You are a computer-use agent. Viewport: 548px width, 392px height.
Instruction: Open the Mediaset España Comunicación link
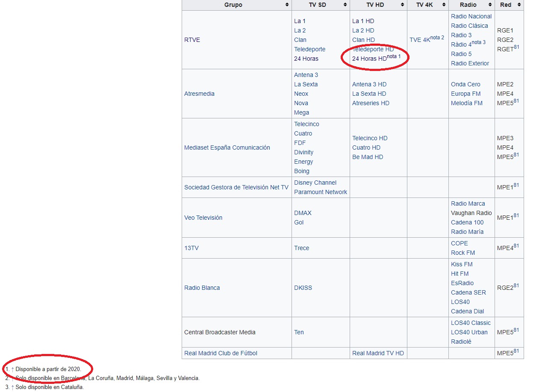click(227, 147)
